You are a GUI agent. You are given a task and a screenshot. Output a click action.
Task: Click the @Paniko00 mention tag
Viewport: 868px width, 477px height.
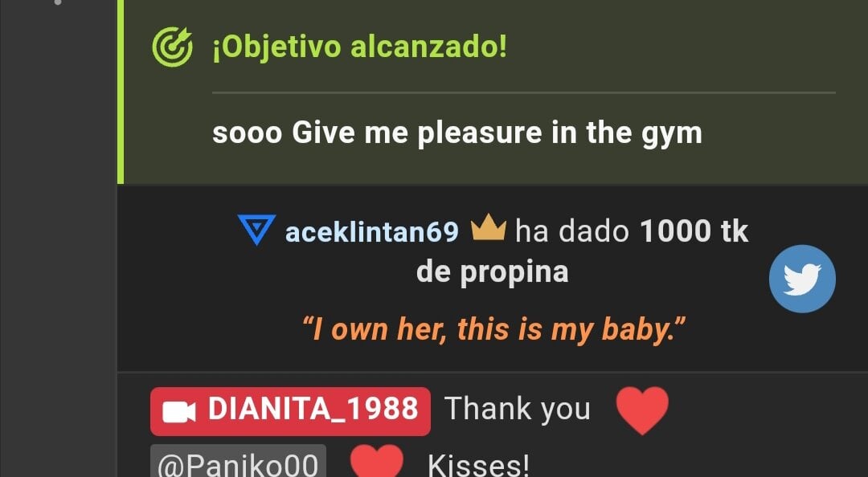pyautogui.click(x=238, y=462)
